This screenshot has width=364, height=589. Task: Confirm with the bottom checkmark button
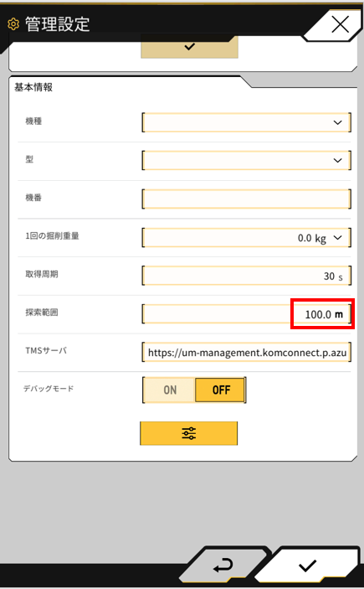(x=308, y=566)
